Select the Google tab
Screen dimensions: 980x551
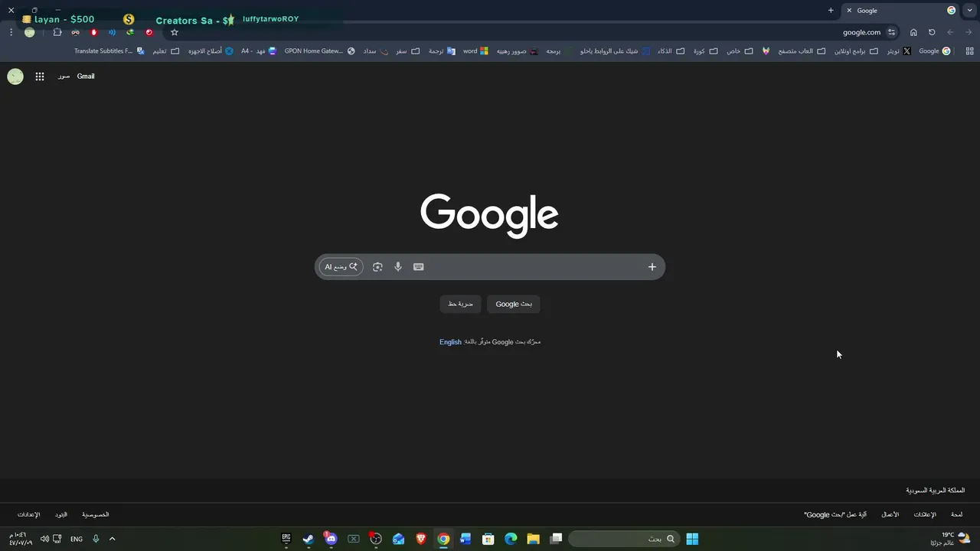coord(902,11)
